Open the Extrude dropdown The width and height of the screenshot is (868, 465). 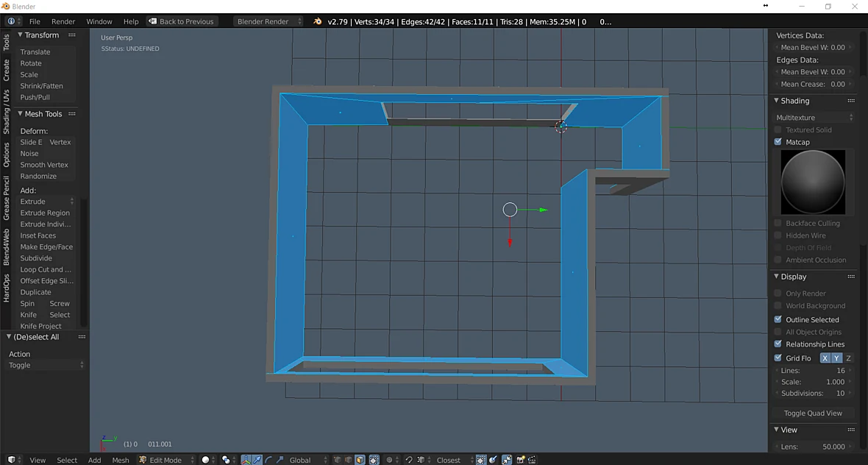coord(46,202)
